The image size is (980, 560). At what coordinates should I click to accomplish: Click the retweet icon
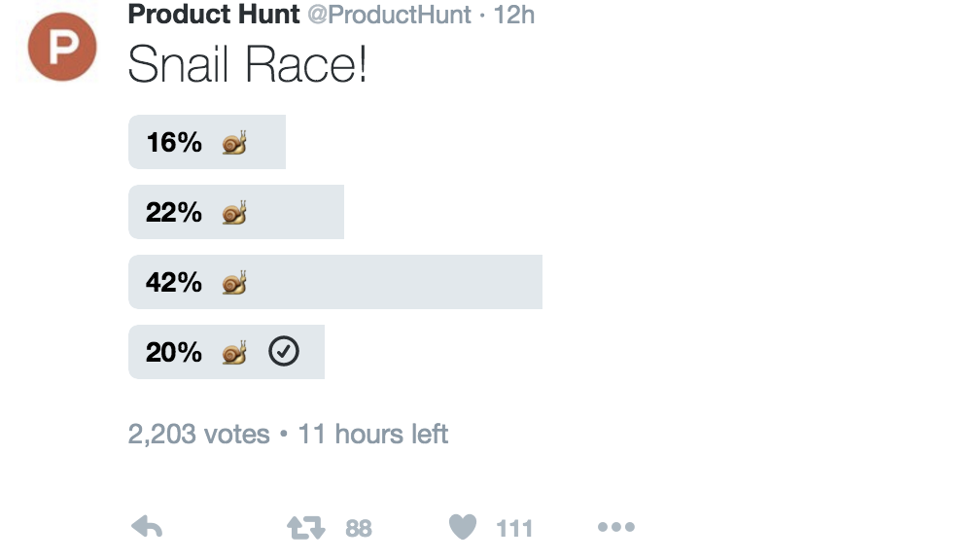305,528
